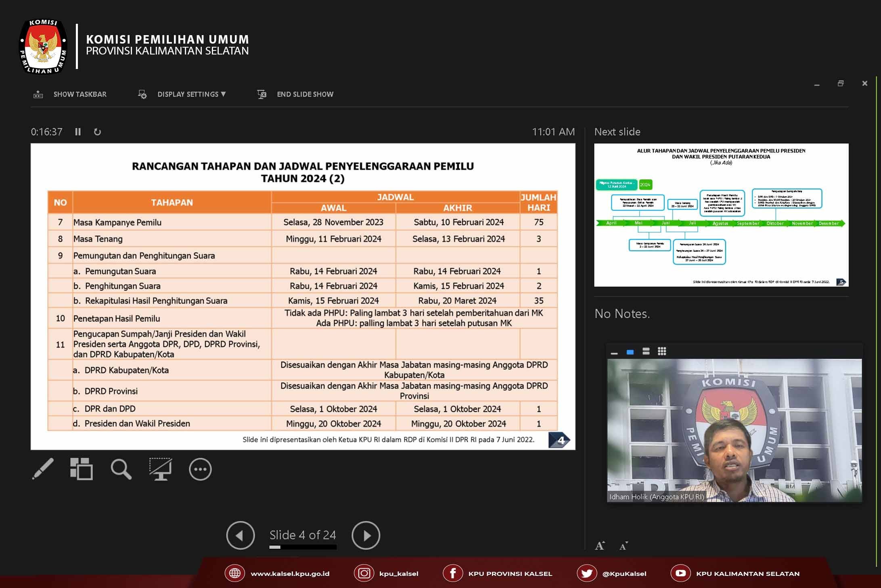
Task: Click the next slide preview thumbnail
Action: (721, 215)
